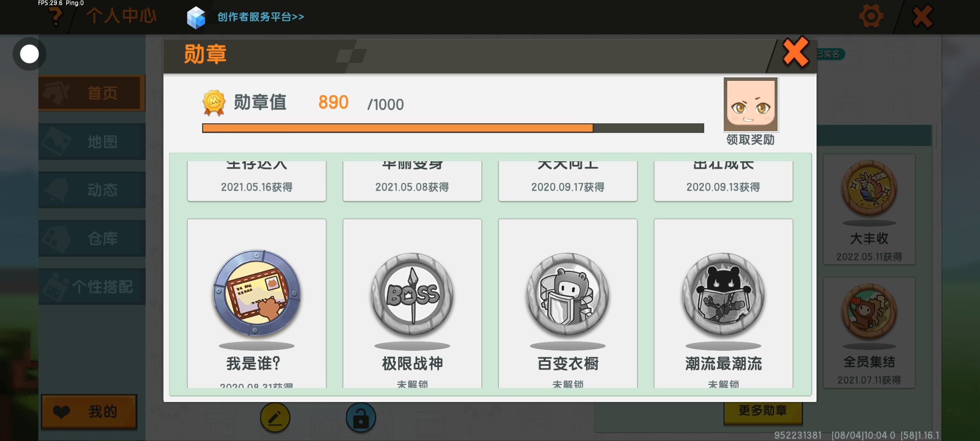Click the creator platform cube icon

(196, 18)
